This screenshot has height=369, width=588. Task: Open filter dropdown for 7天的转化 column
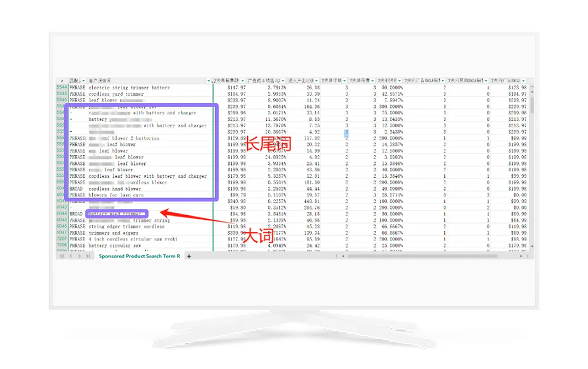coord(400,81)
